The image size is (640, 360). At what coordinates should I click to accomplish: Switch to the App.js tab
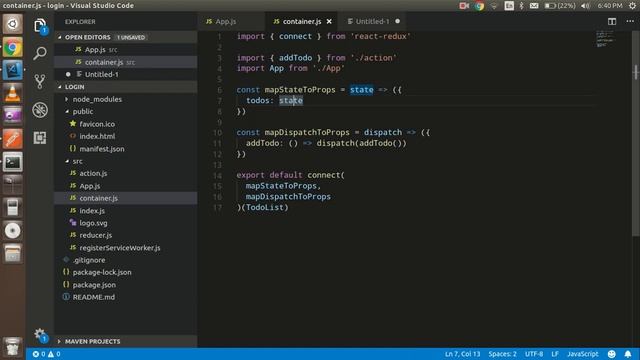click(231, 21)
